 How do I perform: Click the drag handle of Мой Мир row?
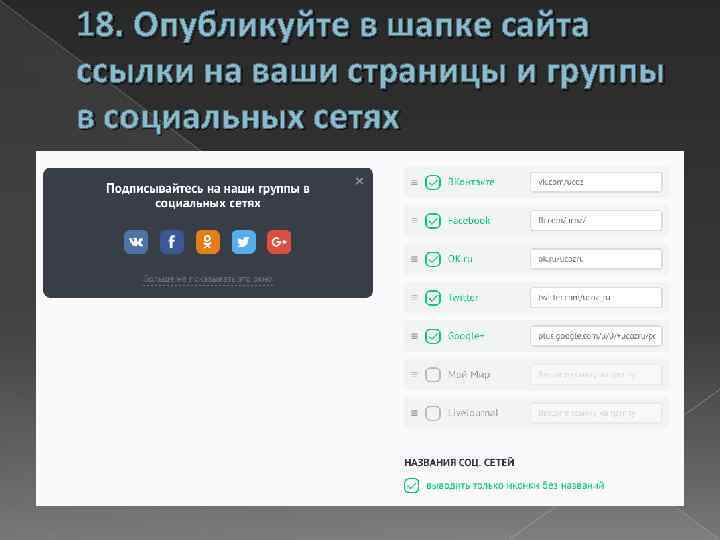[x=414, y=375]
